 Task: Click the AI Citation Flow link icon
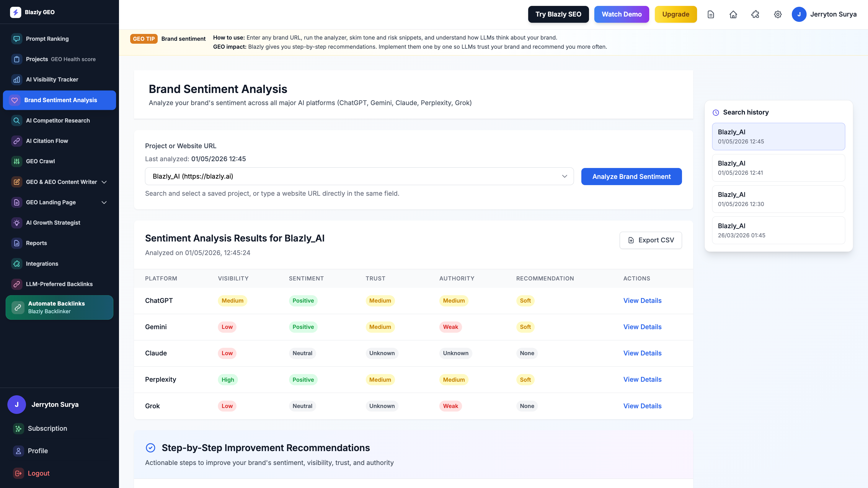tap(17, 141)
